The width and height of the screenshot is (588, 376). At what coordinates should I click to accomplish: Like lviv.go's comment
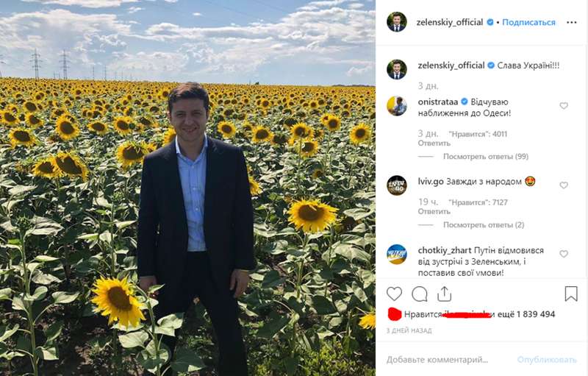tap(564, 185)
